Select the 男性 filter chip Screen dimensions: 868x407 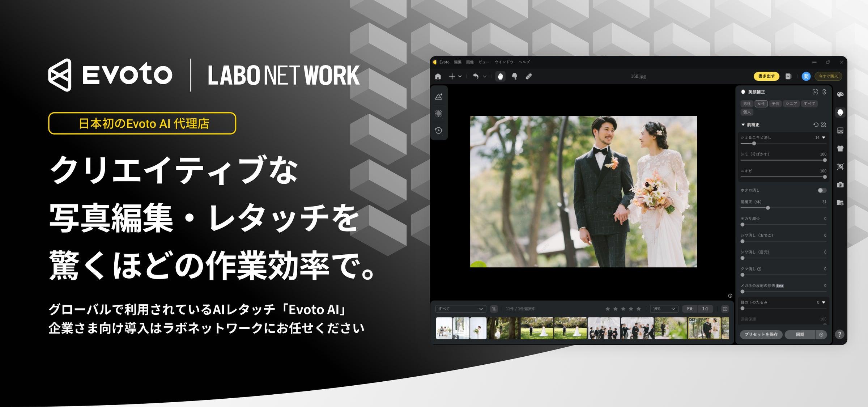(x=747, y=104)
